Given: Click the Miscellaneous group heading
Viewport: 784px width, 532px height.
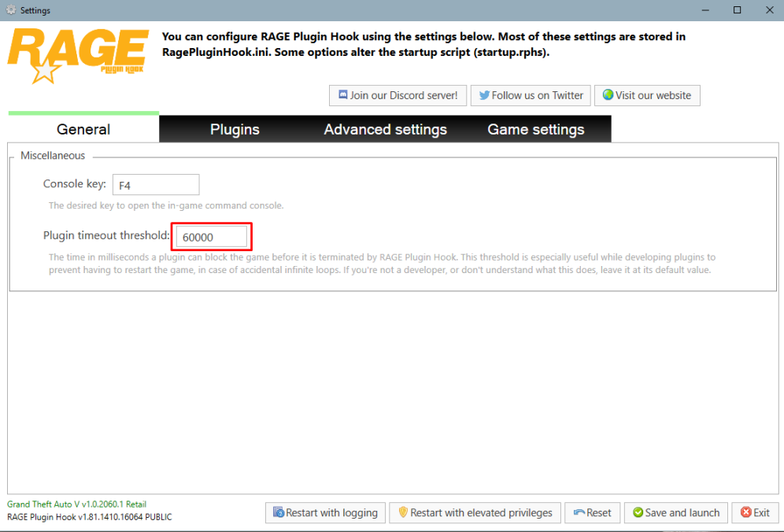Looking at the screenshot, I should coord(53,156).
